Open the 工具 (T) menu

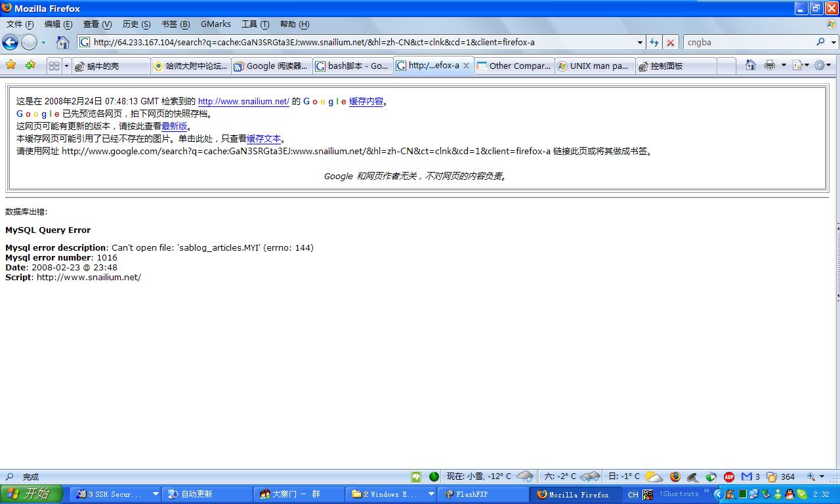tap(255, 24)
